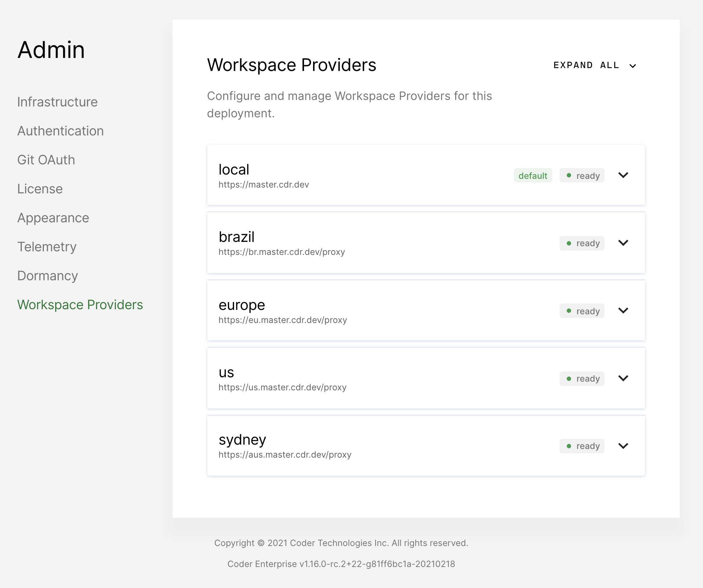Open the Git OAuth settings page

[46, 160]
